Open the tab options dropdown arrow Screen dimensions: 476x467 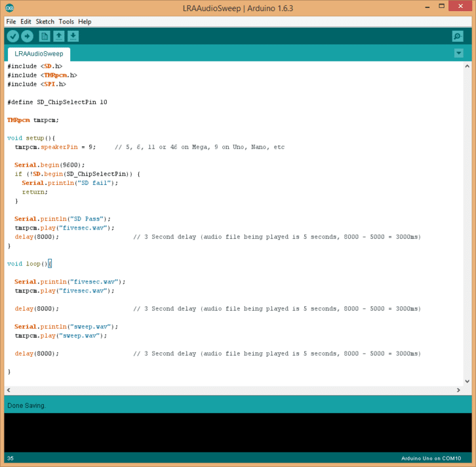[459, 53]
